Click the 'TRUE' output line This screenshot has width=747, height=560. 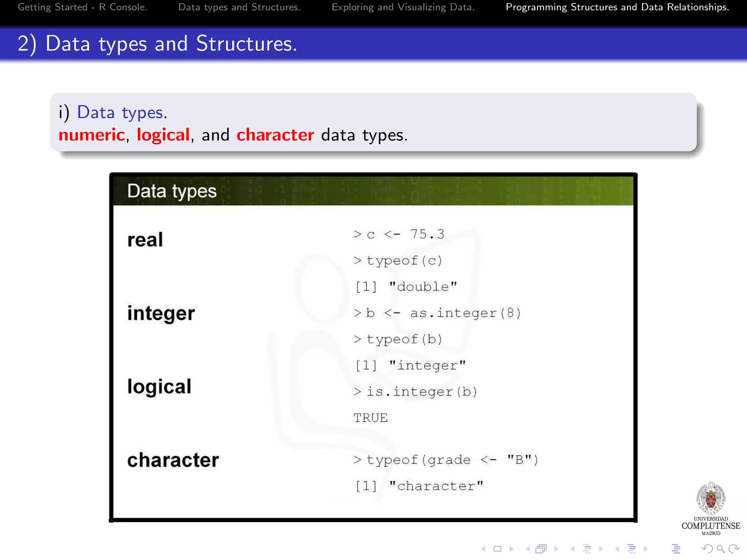click(371, 418)
